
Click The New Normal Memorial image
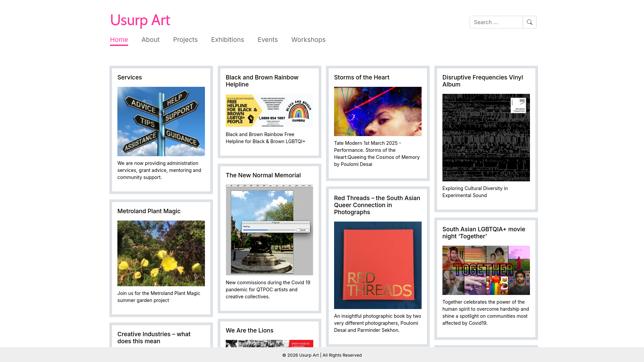point(269,230)
